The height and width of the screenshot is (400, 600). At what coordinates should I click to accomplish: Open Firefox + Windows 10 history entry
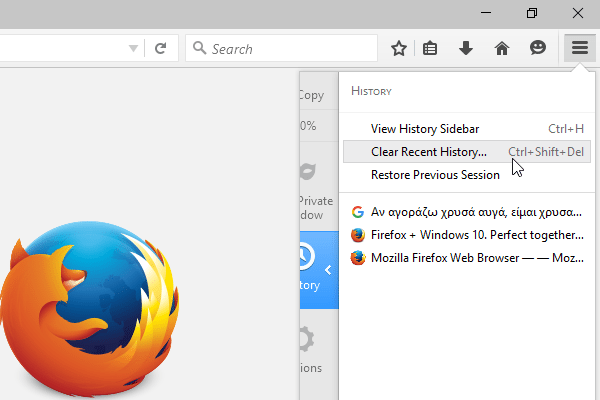(467, 235)
